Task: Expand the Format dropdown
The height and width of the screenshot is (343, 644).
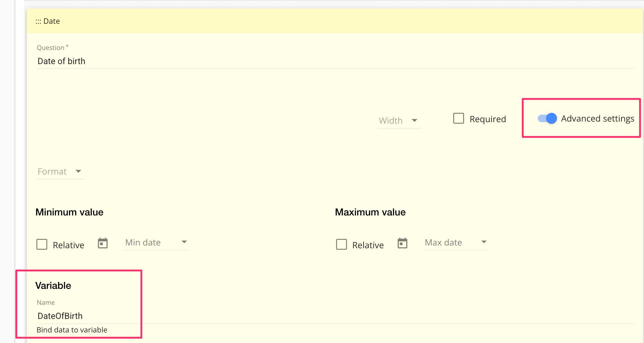Action: click(60, 171)
